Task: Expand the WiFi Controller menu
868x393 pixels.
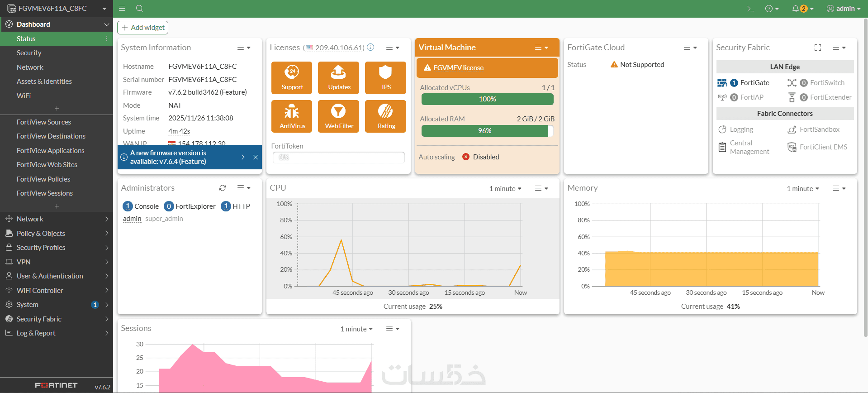Action: 57,291
